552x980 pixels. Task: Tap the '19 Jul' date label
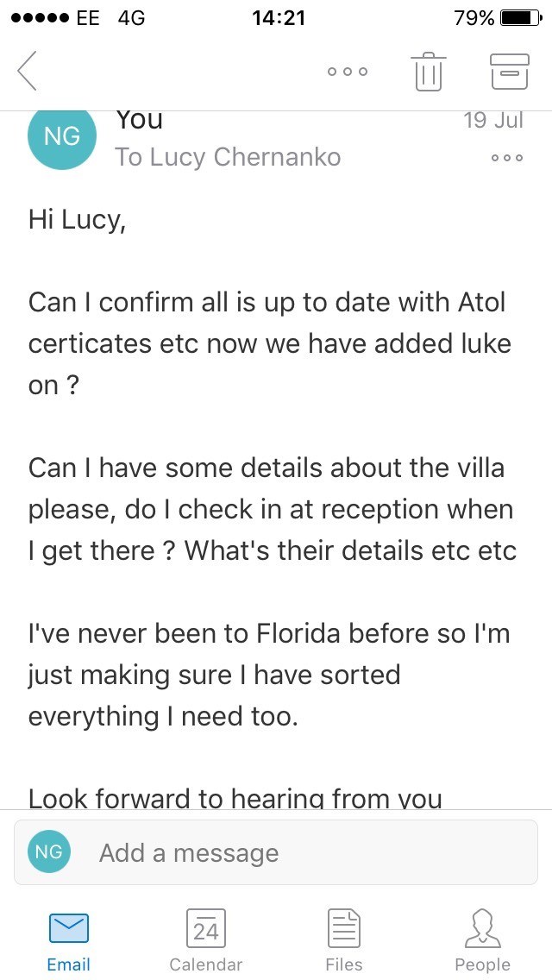[493, 121]
